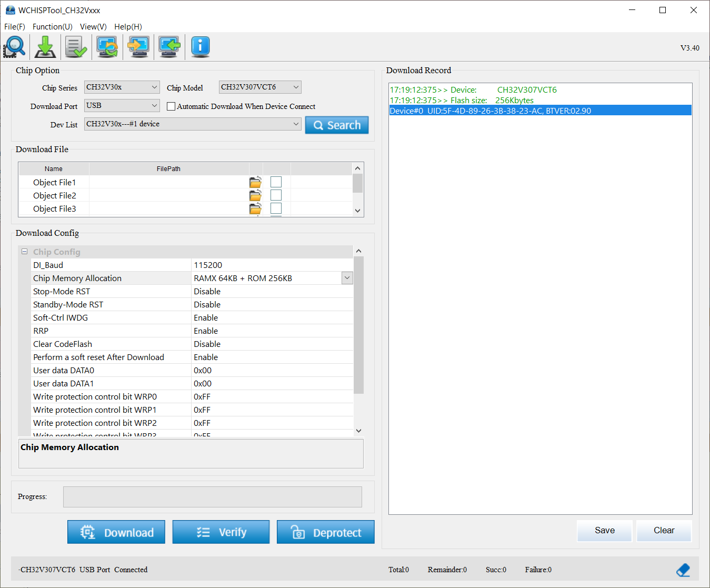Click the monitor refresh arrows toolbar icon
The width and height of the screenshot is (710, 588).
coord(107,47)
